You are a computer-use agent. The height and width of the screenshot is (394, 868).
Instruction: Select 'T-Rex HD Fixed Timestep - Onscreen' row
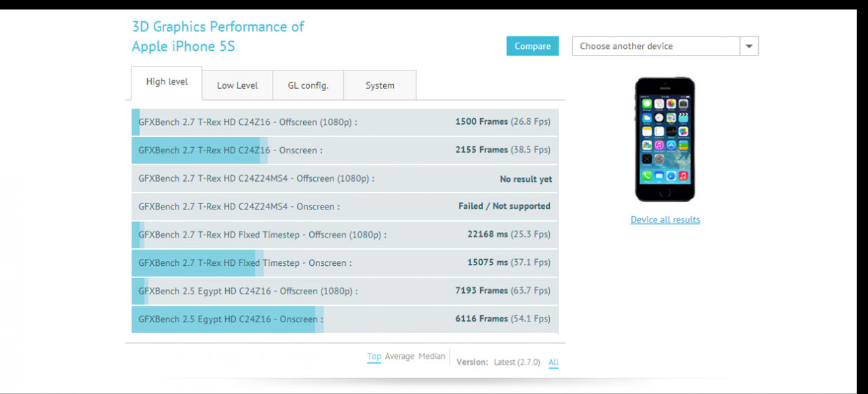344,262
